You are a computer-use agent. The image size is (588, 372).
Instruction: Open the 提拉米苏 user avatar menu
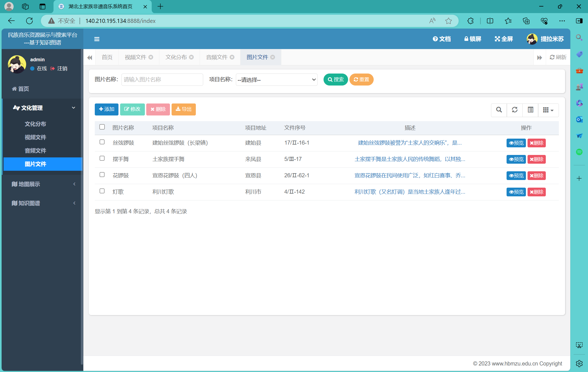[x=545, y=39]
